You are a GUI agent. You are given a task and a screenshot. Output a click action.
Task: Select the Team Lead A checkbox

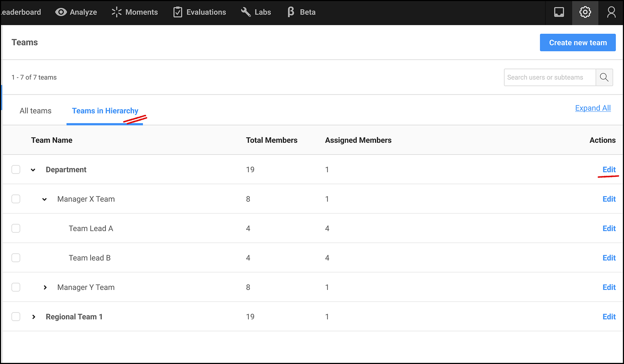pos(16,228)
